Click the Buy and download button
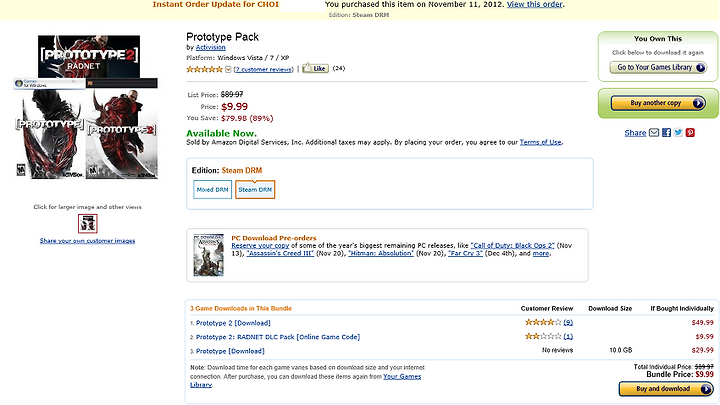This screenshot has width=720, height=405. pos(665,389)
